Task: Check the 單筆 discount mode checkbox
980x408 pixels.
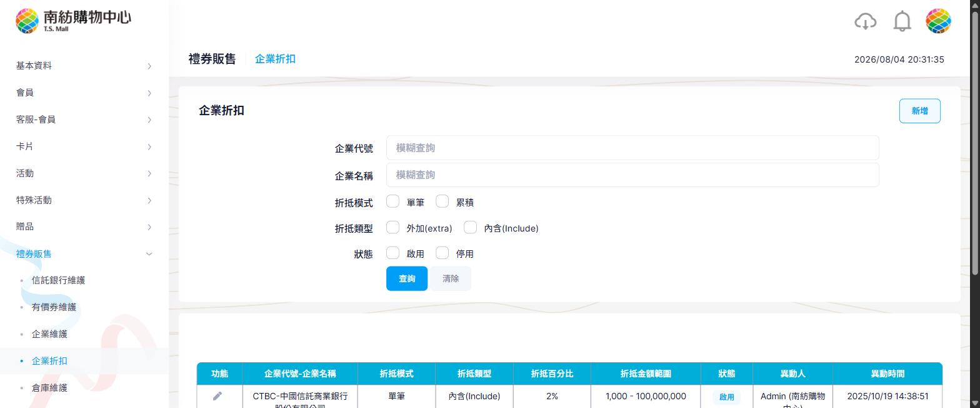Action: click(x=392, y=201)
